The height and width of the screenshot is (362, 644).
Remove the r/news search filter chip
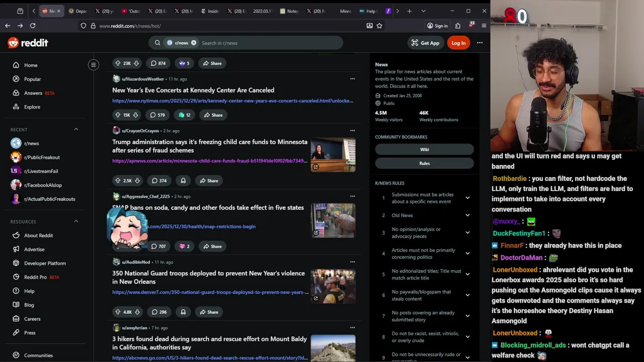tap(194, 43)
